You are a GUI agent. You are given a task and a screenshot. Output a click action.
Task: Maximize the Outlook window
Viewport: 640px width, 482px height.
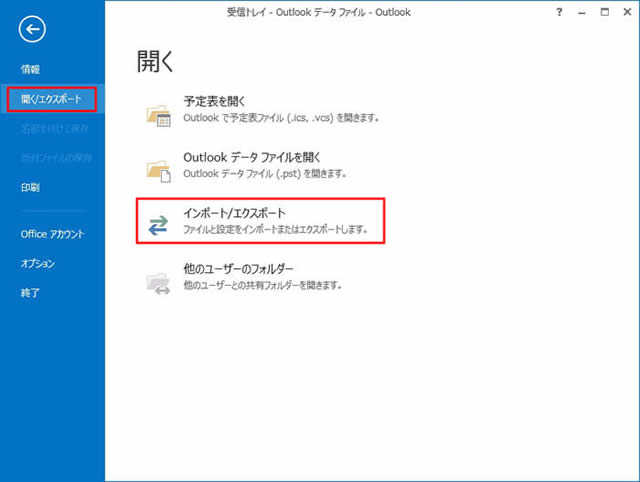(604, 12)
